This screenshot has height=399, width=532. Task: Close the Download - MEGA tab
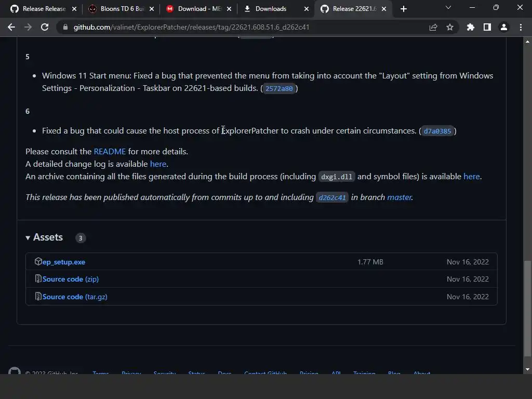pyautogui.click(x=229, y=9)
